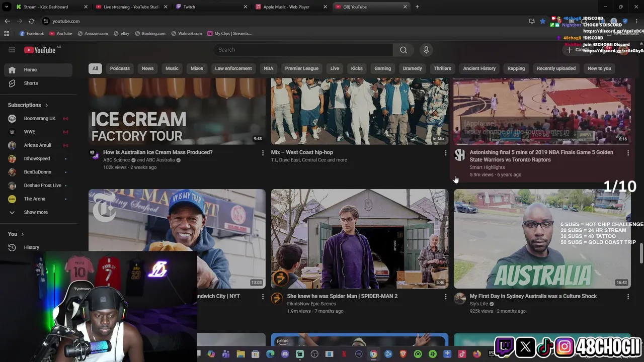Open options menu for Ice Cream video
644x362 pixels.
[x=263, y=153]
